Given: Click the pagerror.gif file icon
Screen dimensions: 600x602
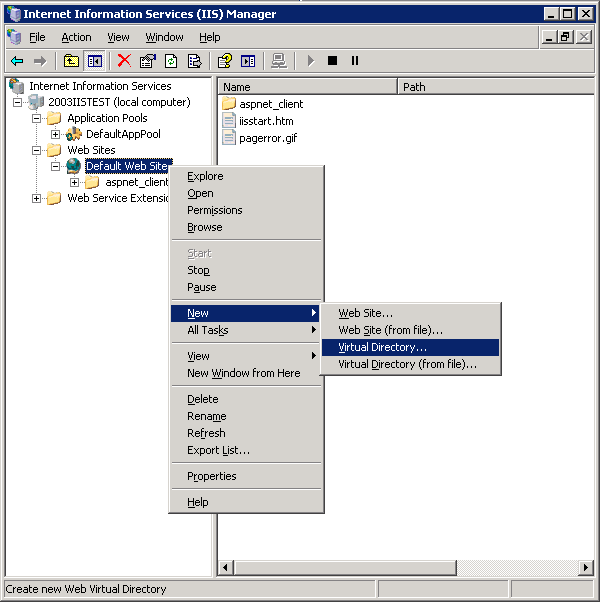Looking at the screenshot, I should 229,137.
